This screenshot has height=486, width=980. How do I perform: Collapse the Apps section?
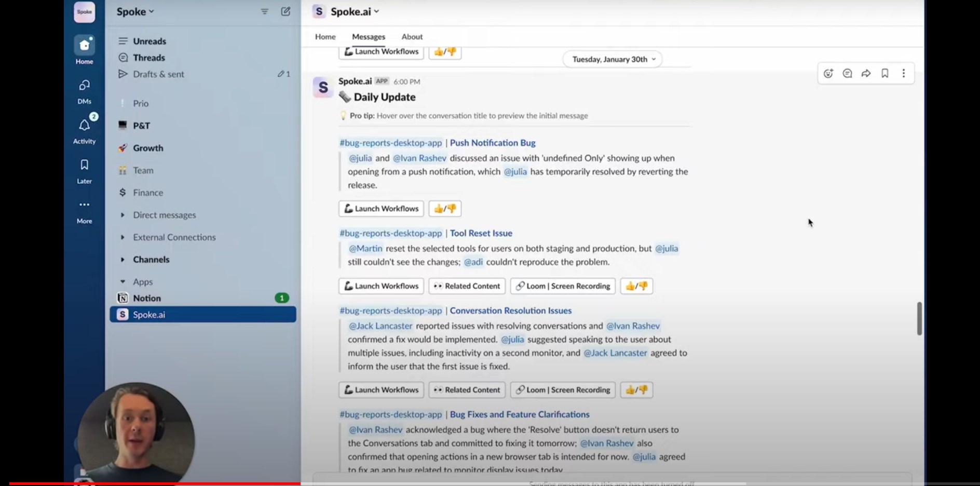click(122, 282)
